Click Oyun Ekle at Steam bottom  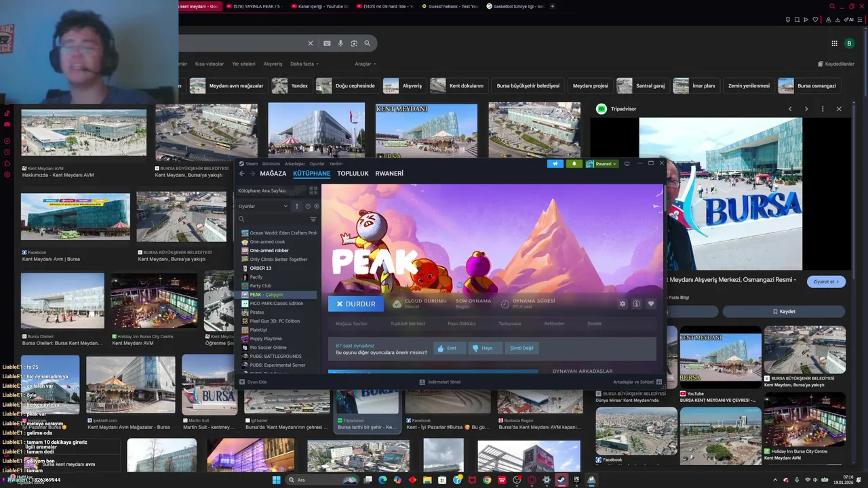[253, 382]
